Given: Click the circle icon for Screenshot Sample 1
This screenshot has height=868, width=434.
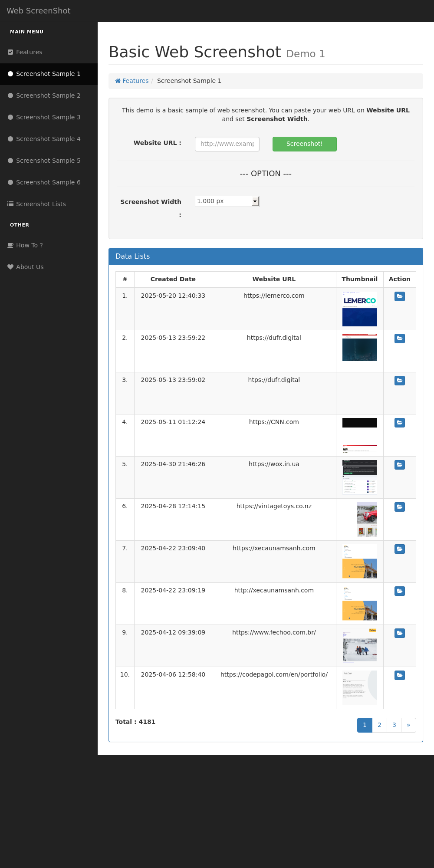Looking at the screenshot, I should pyautogui.click(x=10, y=74).
